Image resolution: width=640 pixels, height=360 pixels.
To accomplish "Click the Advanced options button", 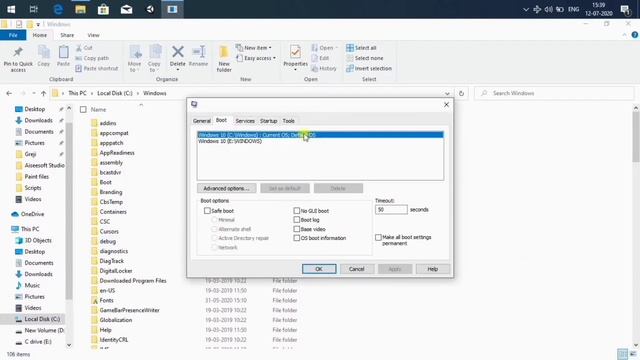I will coord(227,188).
